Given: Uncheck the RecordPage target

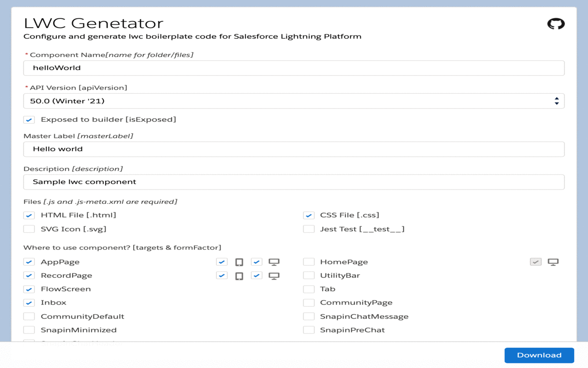Looking at the screenshot, I should coord(29,276).
